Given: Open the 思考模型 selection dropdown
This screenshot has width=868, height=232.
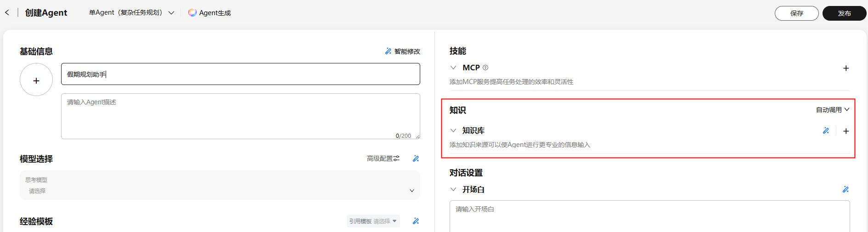Looking at the screenshot, I should coord(220,185).
